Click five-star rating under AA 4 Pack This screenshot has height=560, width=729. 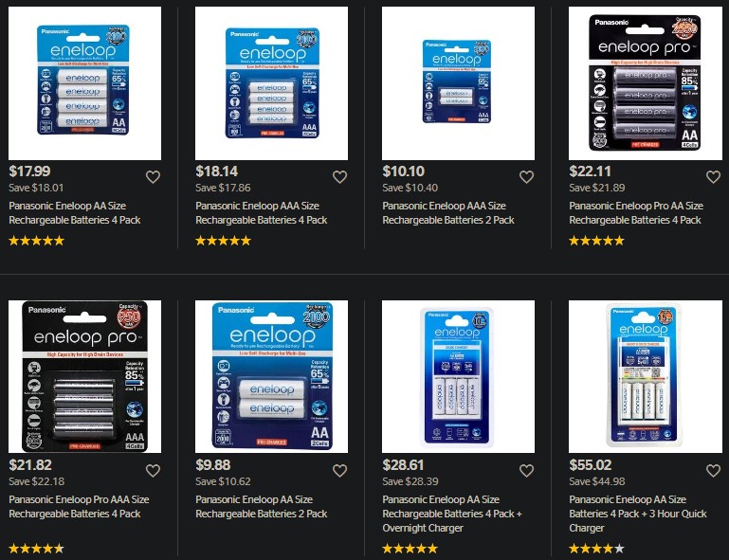[36, 241]
